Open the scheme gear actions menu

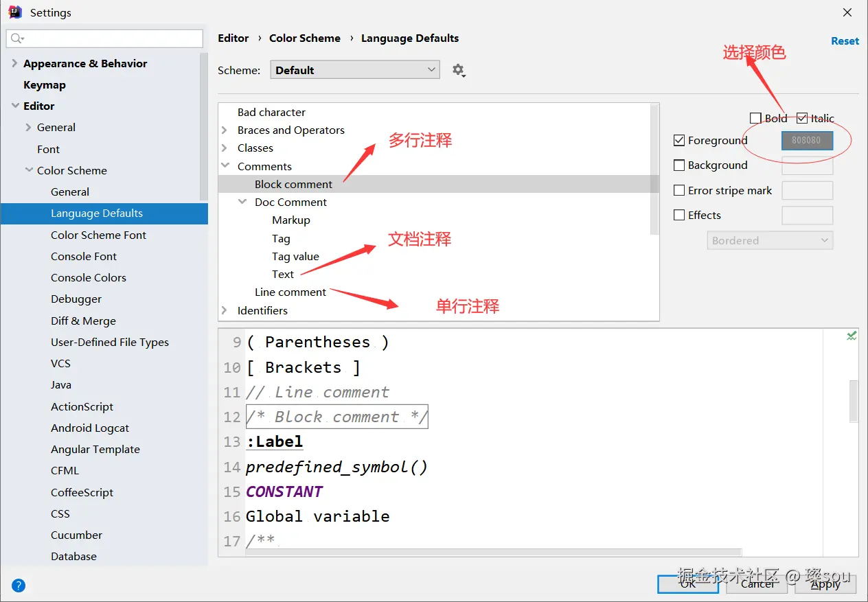459,70
